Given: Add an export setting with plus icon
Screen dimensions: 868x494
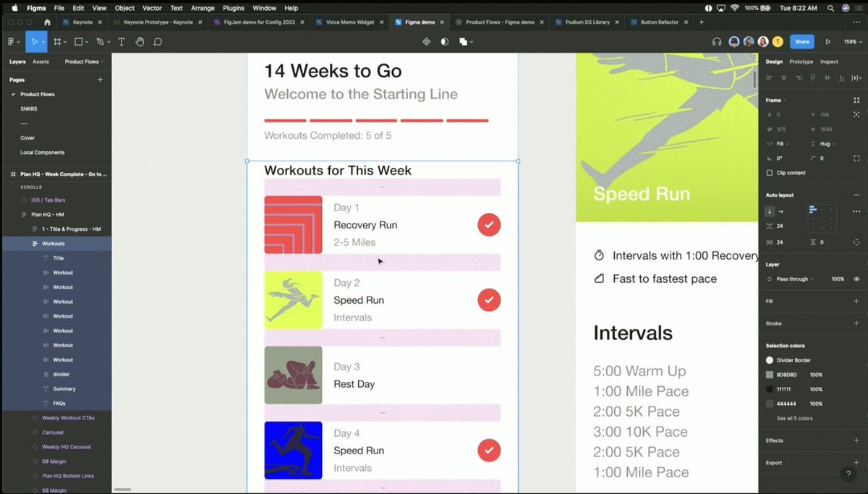Looking at the screenshot, I should 856,462.
